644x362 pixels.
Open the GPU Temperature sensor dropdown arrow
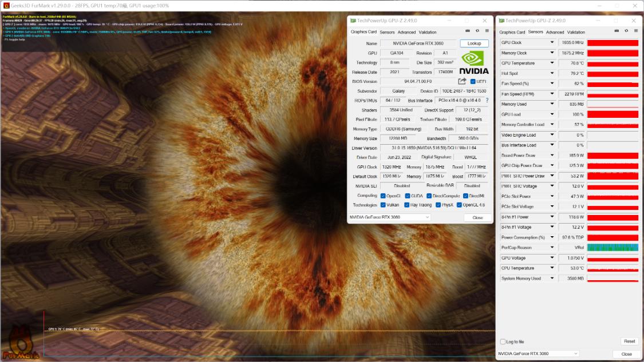552,63
